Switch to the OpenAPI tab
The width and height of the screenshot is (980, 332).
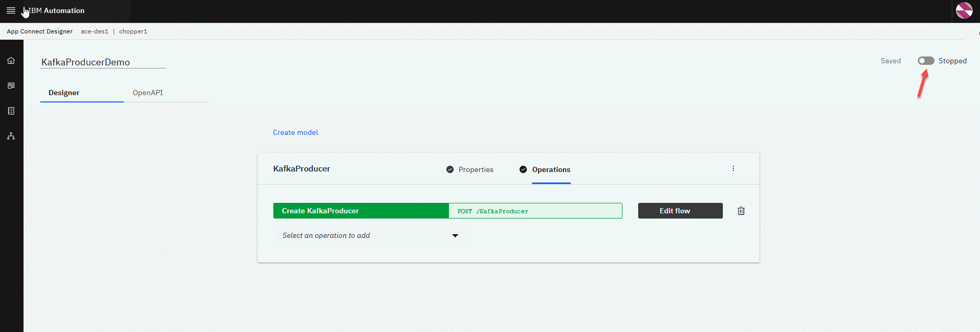coord(147,93)
